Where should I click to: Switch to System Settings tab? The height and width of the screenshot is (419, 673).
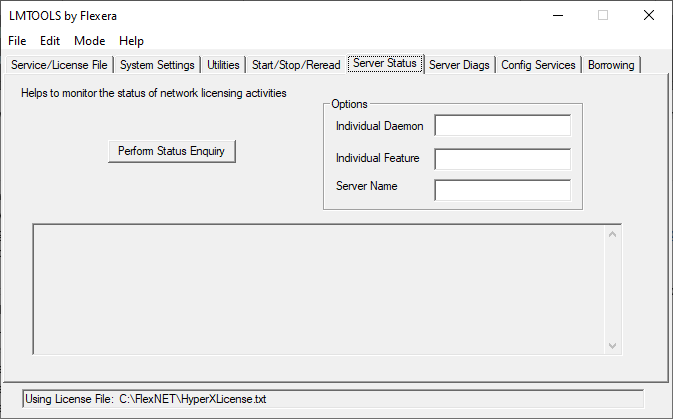point(157,65)
